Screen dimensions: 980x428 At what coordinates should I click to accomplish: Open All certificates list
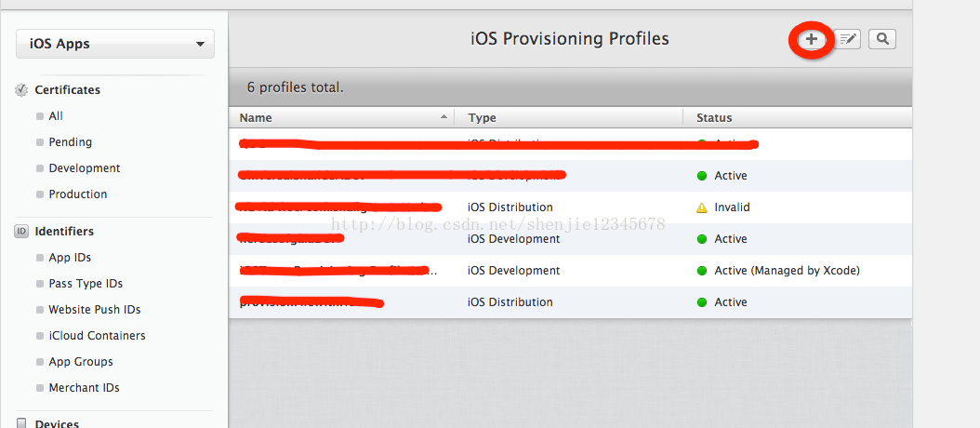[56, 116]
